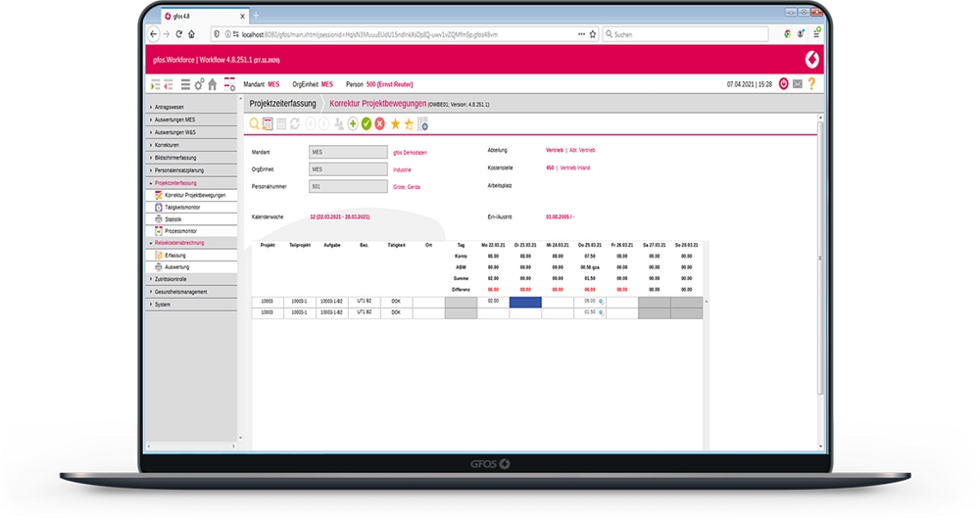Click the browser home button

coord(191,34)
